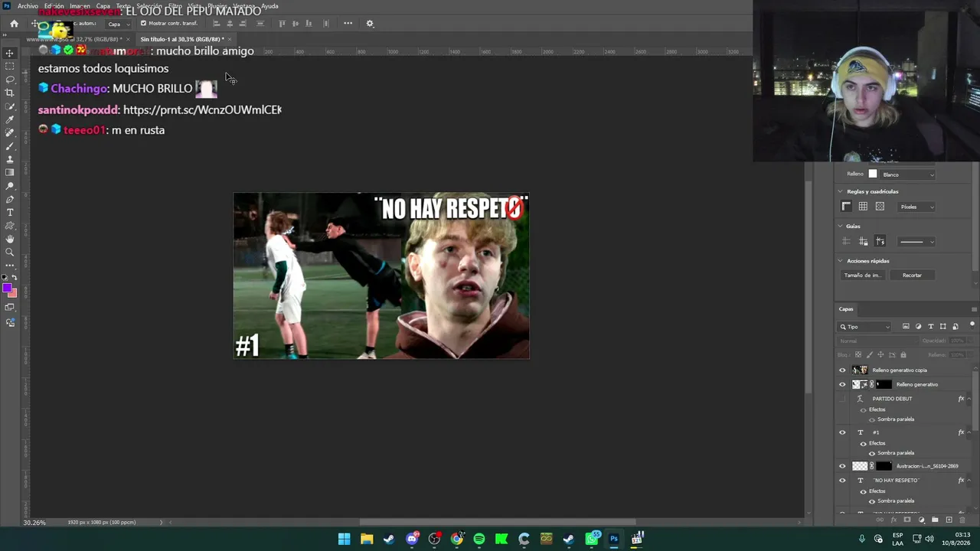Open guide line style dropdown
Viewport: 980px width, 551px height.
click(x=916, y=242)
